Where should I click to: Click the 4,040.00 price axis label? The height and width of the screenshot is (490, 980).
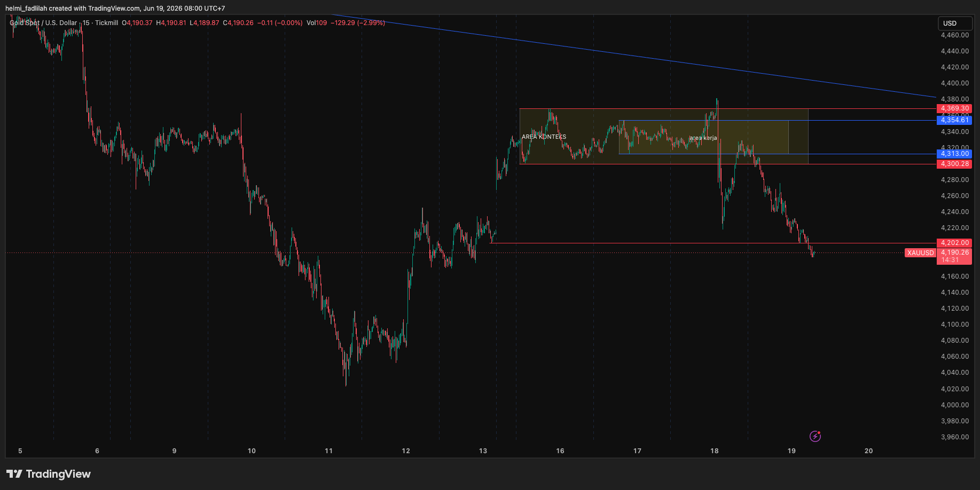coord(954,373)
